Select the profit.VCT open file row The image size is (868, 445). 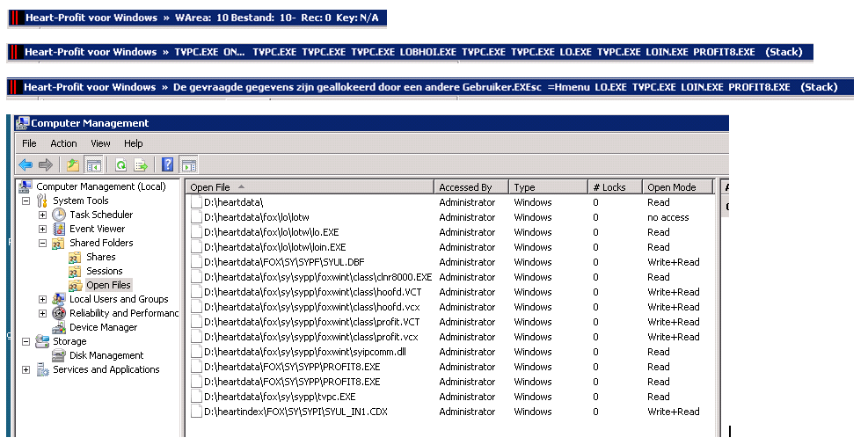[449, 322]
